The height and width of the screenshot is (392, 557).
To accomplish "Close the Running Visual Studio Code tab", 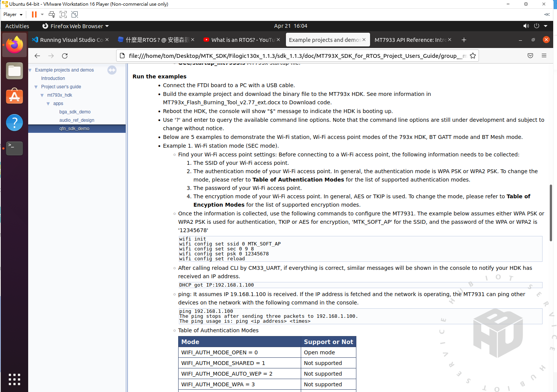I will point(107,40).
